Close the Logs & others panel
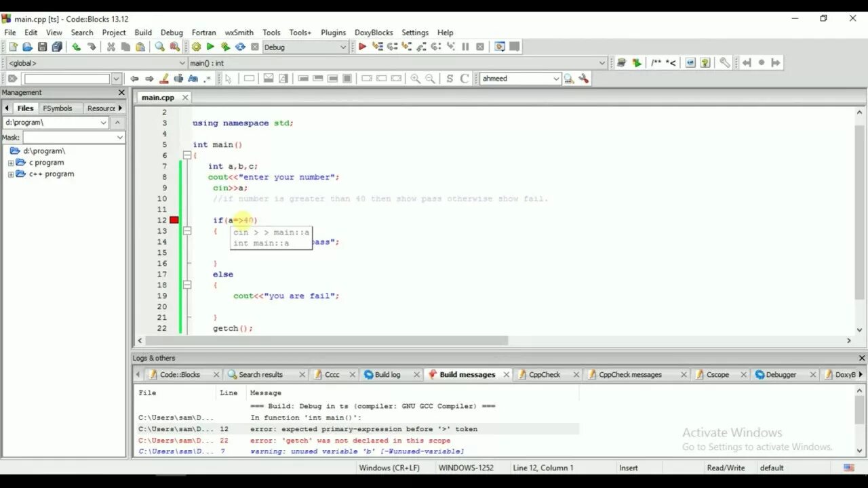The height and width of the screenshot is (488, 868). (x=862, y=359)
